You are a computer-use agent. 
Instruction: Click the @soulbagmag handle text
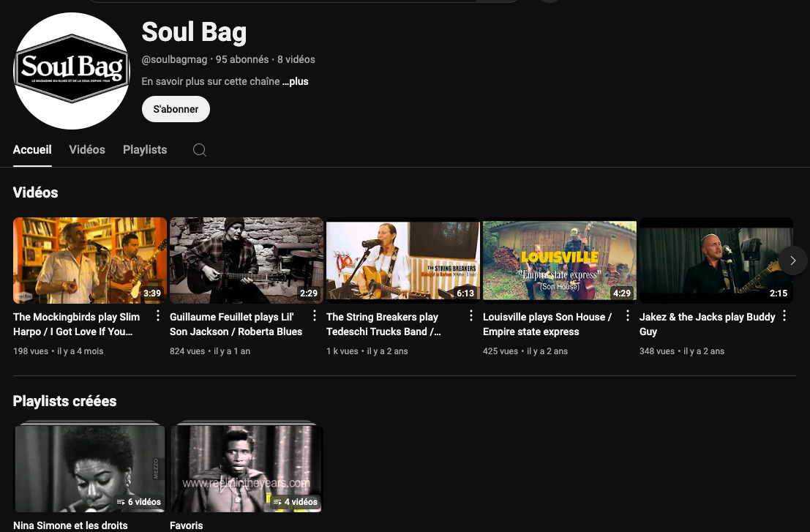tap(174, 59)
